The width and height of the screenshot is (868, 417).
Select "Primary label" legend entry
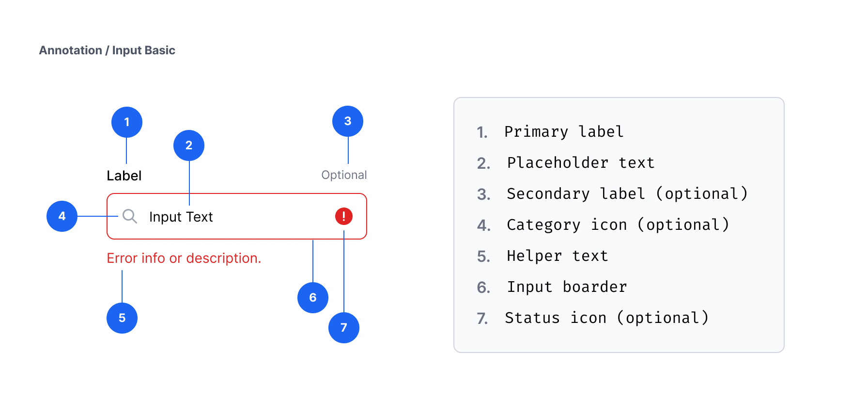coord(564,132)
